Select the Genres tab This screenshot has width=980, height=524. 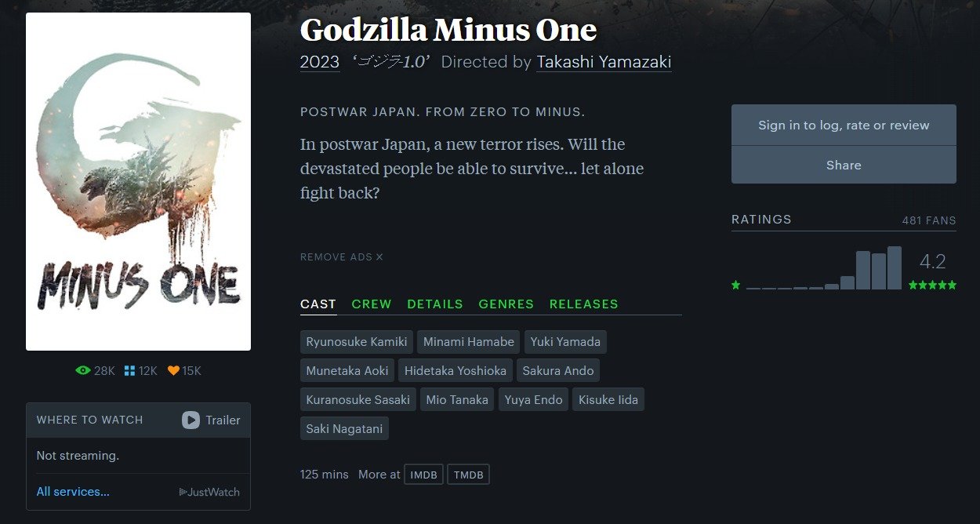pos(506,304)
